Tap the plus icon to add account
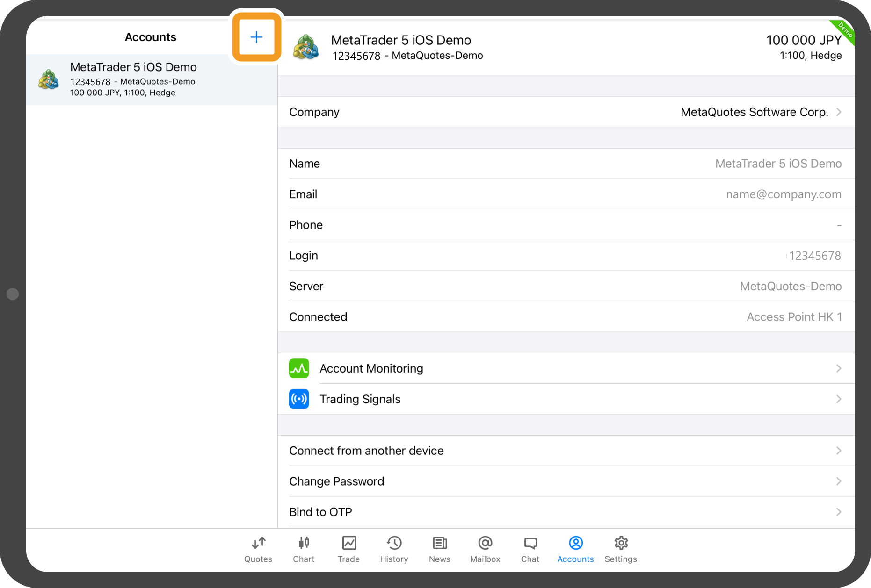 [256, 37]
